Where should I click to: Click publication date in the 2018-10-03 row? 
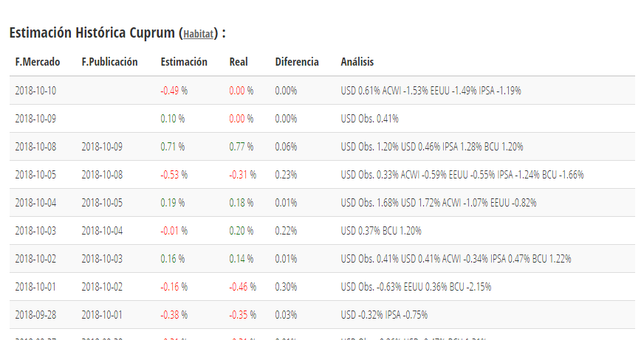click(x=102, y=231)
